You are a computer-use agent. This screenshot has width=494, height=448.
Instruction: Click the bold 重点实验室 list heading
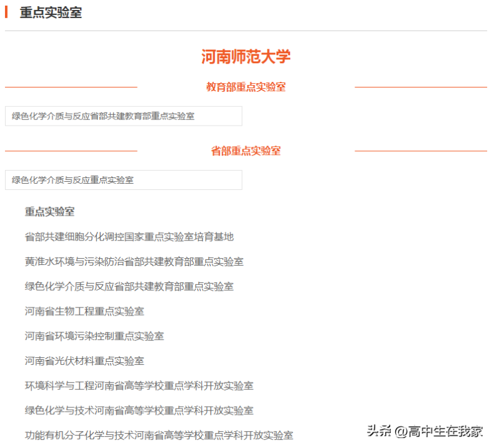pos(50,212)
